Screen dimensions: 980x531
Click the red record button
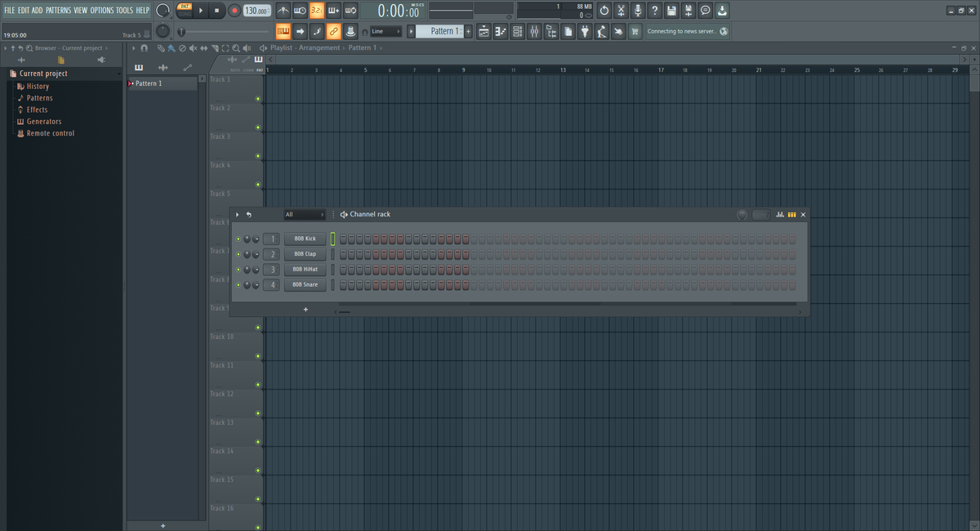tap(234, 11)
